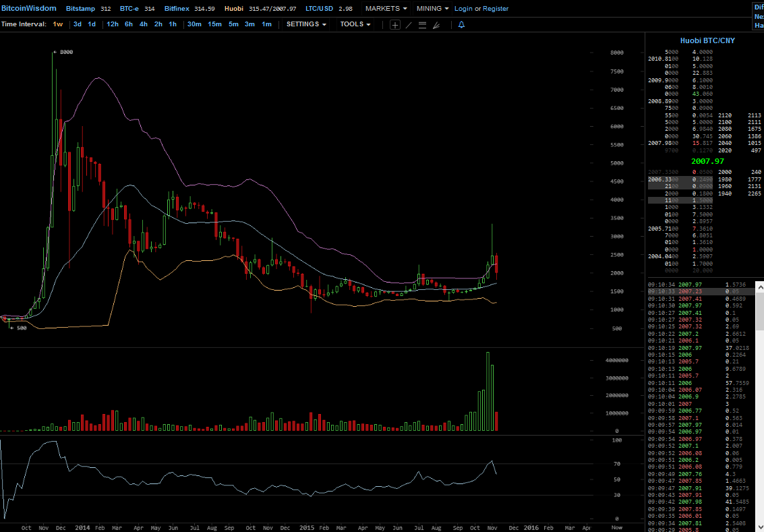This screenshot has height=532, width=764.
Task: Switch to the 1h time interval
Action: (173, 24)
